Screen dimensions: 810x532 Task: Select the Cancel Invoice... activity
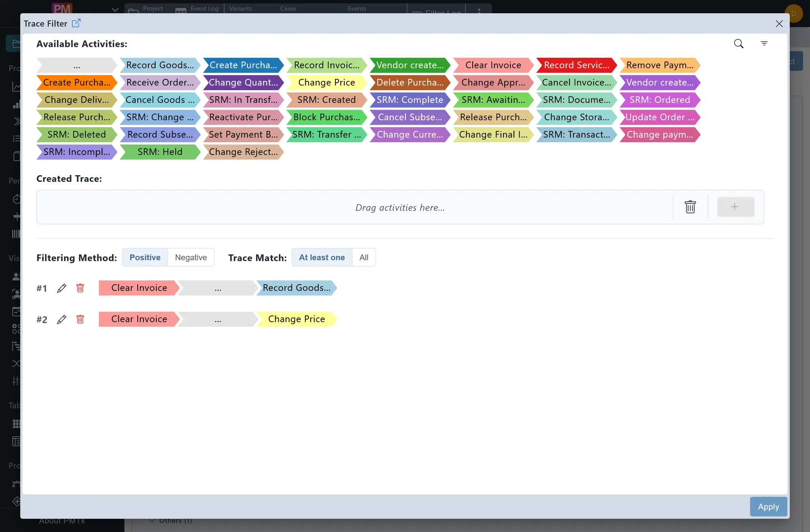577,83
